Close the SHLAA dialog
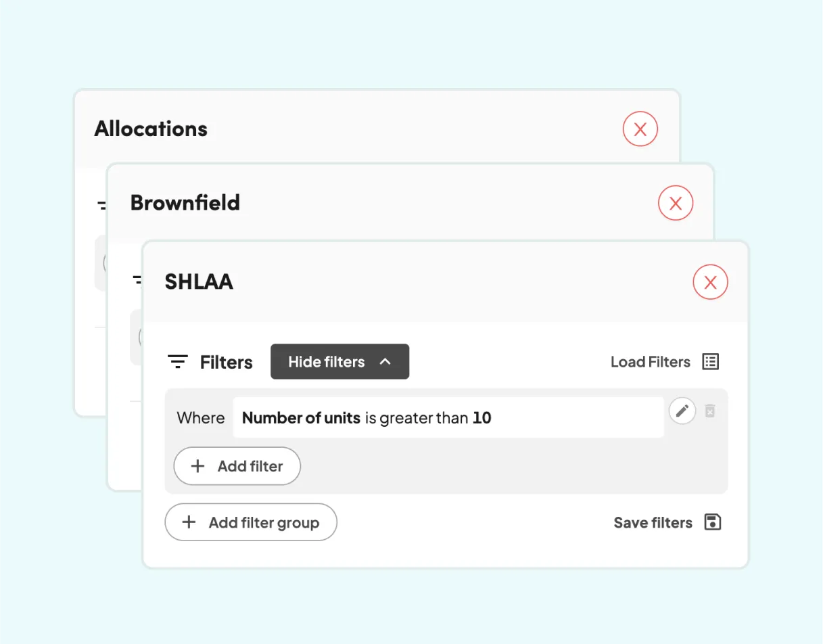 coord(710,281)
